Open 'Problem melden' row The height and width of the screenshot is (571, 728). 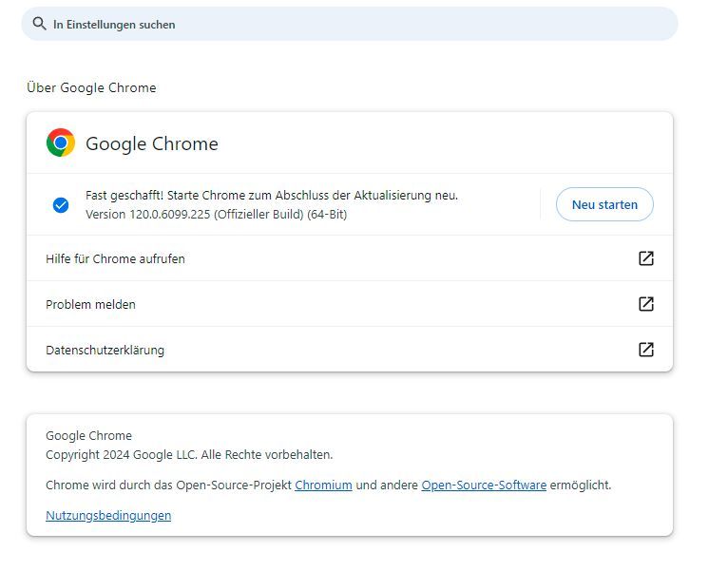coord(349,304)
